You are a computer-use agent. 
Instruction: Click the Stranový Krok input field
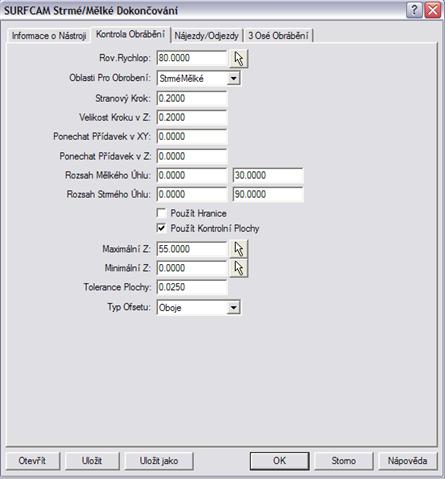pos(192,98)
